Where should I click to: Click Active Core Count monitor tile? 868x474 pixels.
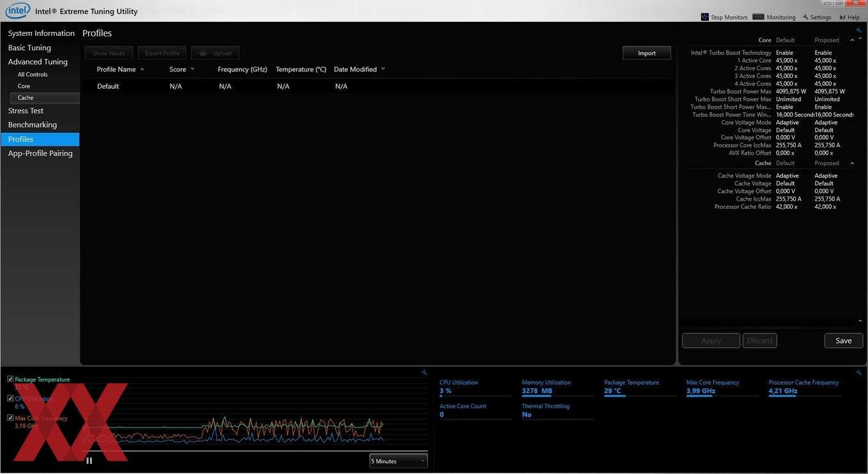[475, 411]
